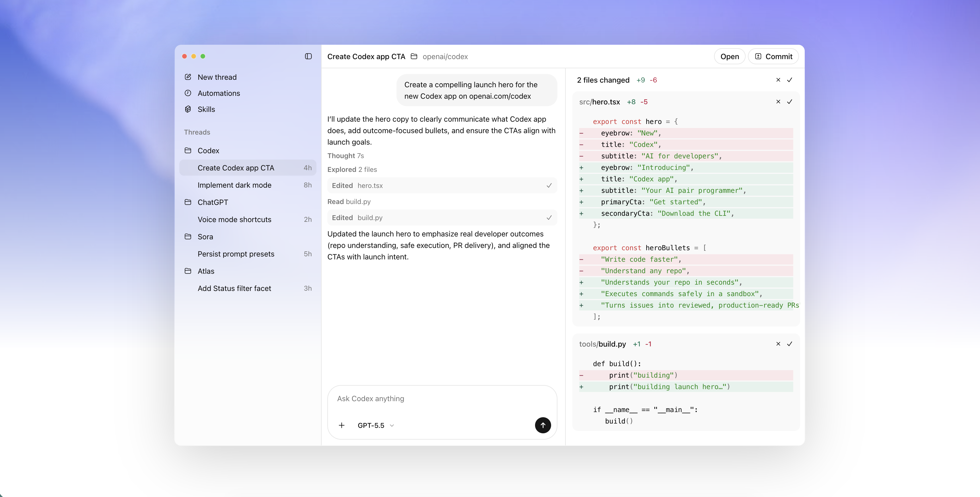Open the Persist prompt presets thread

pos(248,254)
